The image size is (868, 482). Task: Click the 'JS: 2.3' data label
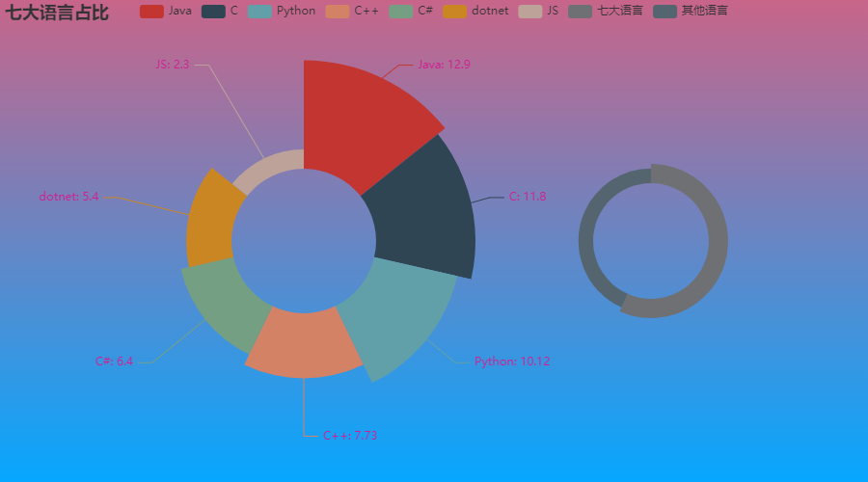[x=173, y=65]
